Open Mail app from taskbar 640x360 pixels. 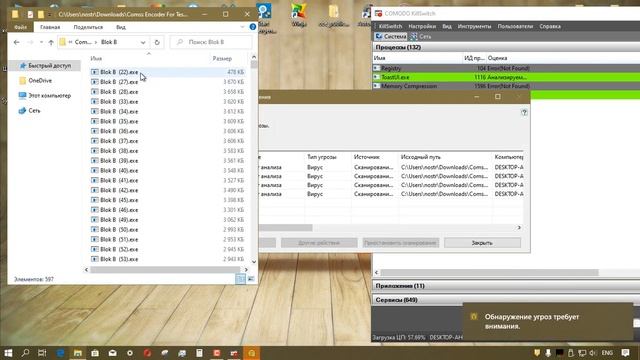coord(113,353)
